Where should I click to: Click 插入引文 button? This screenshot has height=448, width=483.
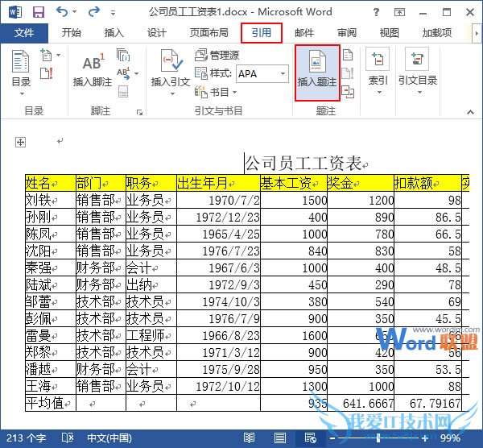click(x=171, y=73)
